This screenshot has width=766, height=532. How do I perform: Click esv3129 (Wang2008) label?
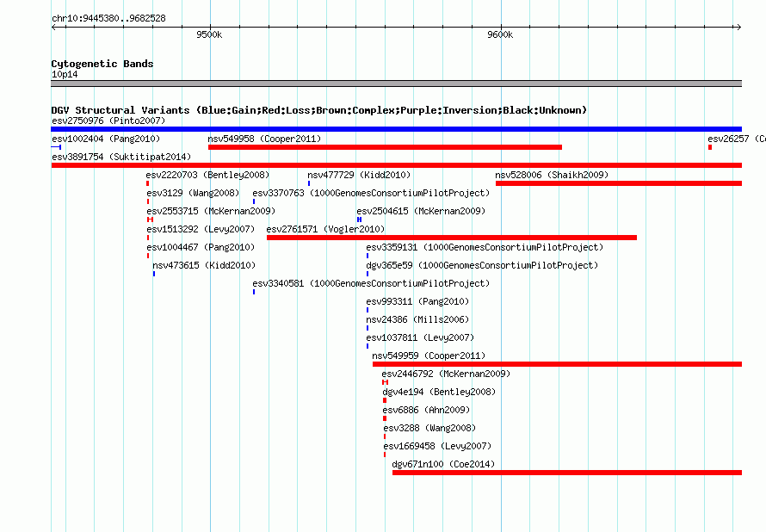[x=193, y=193]
